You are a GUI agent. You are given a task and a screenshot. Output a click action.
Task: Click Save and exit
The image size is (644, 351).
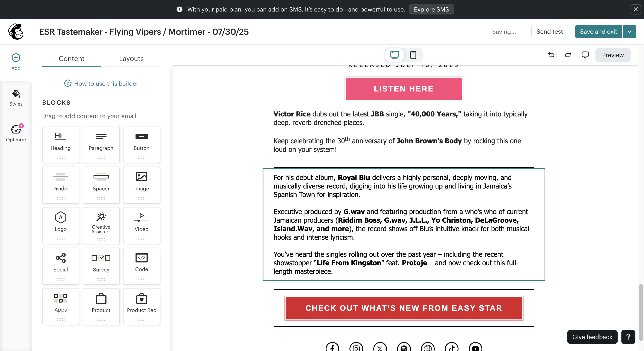(x=598, y=32)
